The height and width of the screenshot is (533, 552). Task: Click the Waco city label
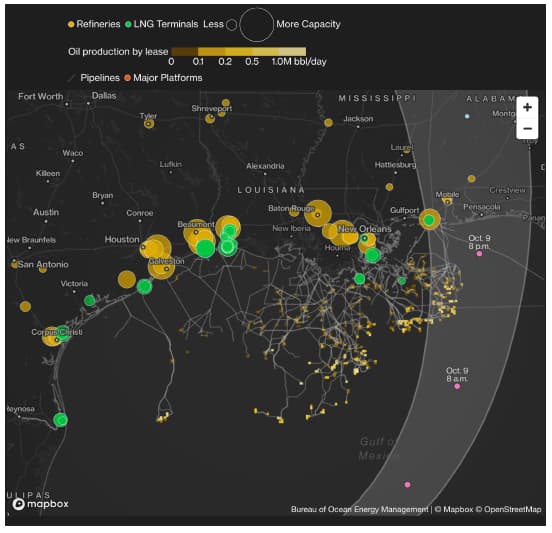tap(73, 153)
